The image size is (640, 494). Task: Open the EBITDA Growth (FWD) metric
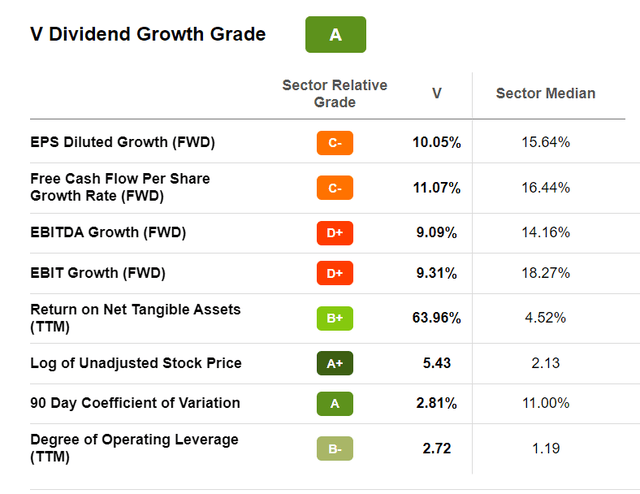108,233
